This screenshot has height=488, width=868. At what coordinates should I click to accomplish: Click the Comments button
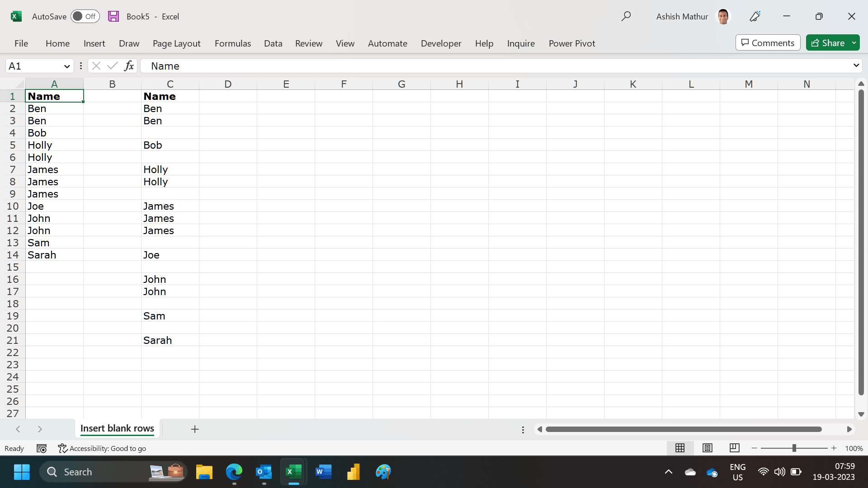pos(768,43)
